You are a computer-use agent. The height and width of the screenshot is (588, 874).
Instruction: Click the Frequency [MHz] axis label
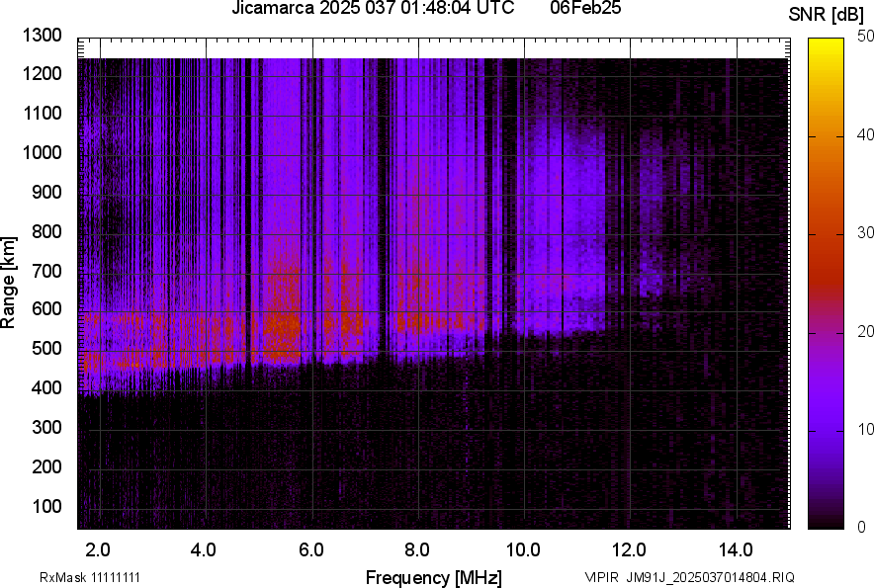(433, 577)
